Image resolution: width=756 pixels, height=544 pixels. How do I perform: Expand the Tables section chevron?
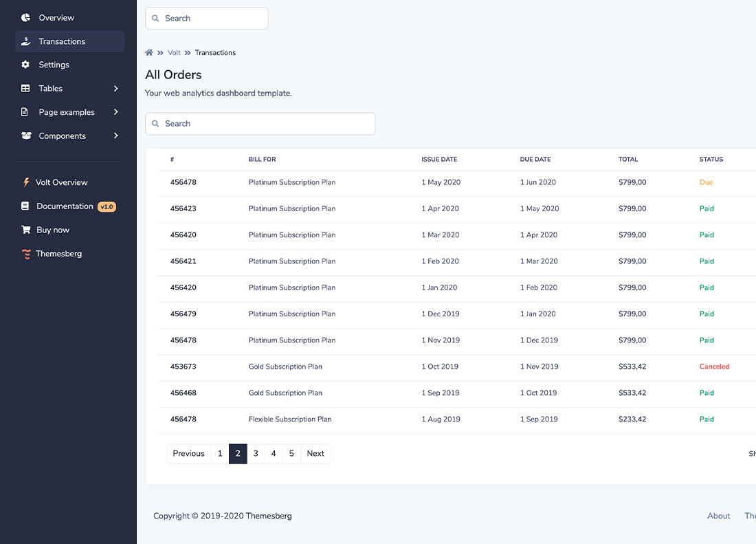coord(116,88)
